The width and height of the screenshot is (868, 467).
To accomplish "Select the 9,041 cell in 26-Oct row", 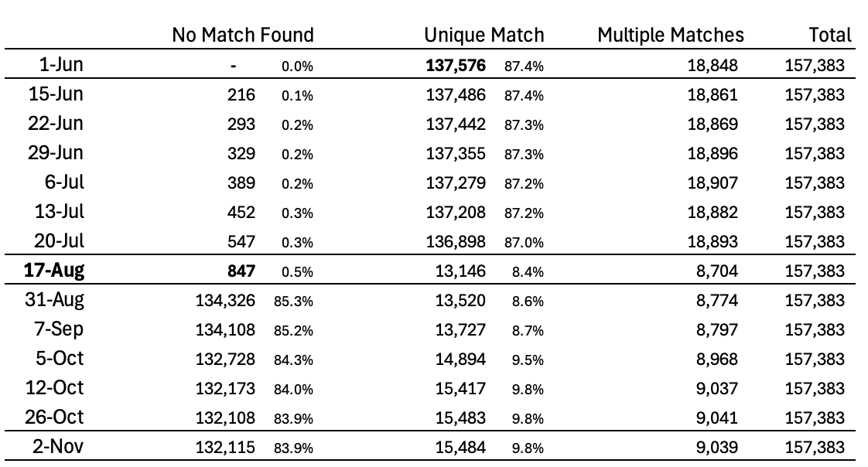I will tap(717, 418).
